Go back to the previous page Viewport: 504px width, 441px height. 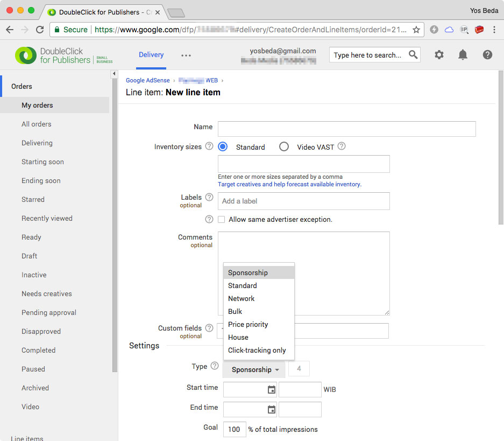coord(10,30)
